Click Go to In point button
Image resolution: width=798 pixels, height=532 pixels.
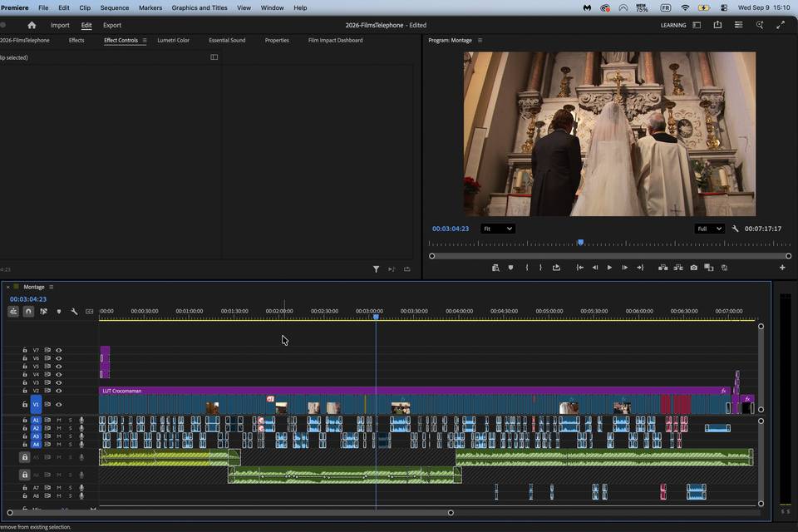coord(579,268)
